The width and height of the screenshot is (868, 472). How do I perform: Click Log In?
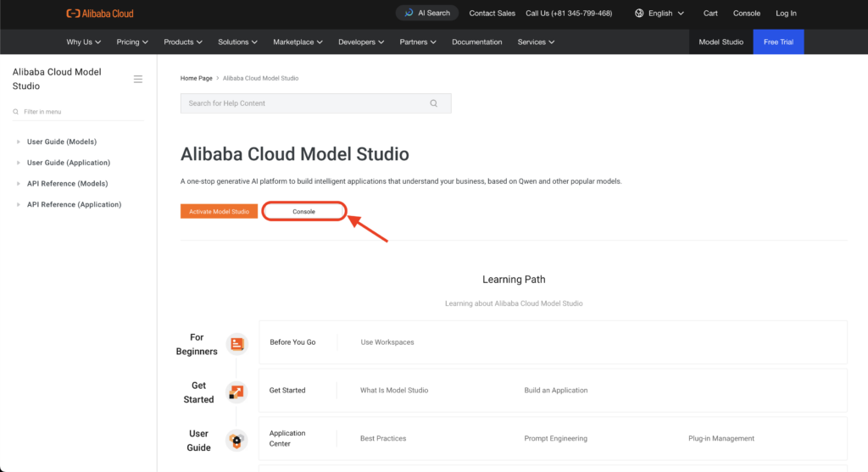786,14
